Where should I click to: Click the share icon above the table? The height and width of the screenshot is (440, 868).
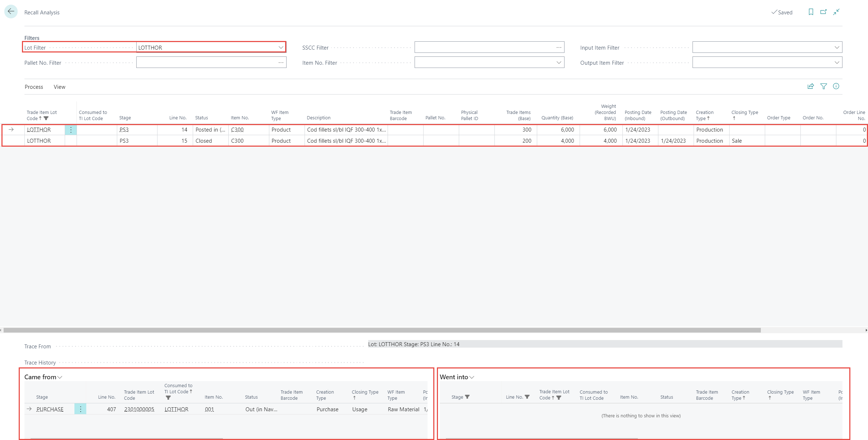click(x=810, y=86)
